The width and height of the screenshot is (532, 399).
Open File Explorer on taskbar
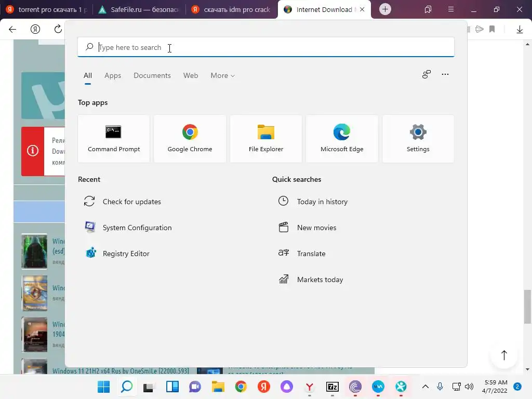(218, 387)
